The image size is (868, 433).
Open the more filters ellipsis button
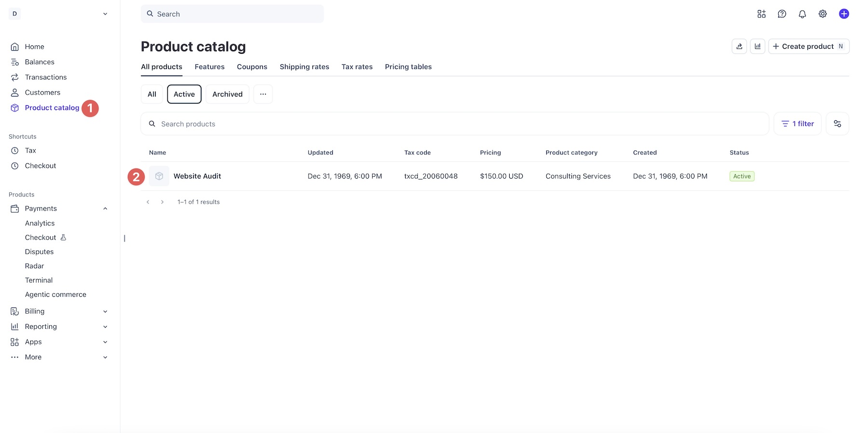click(263, 94)
